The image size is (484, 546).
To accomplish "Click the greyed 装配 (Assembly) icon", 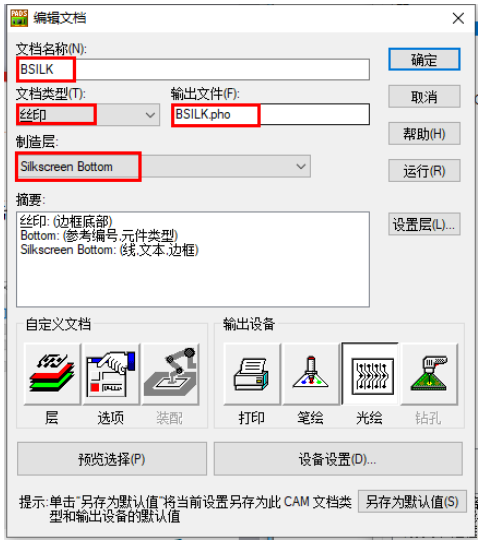I will pos(171,374).
